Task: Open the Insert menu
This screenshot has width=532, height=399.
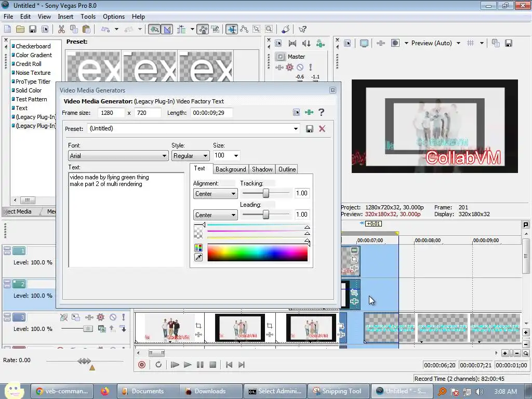Action: point(65,16)
